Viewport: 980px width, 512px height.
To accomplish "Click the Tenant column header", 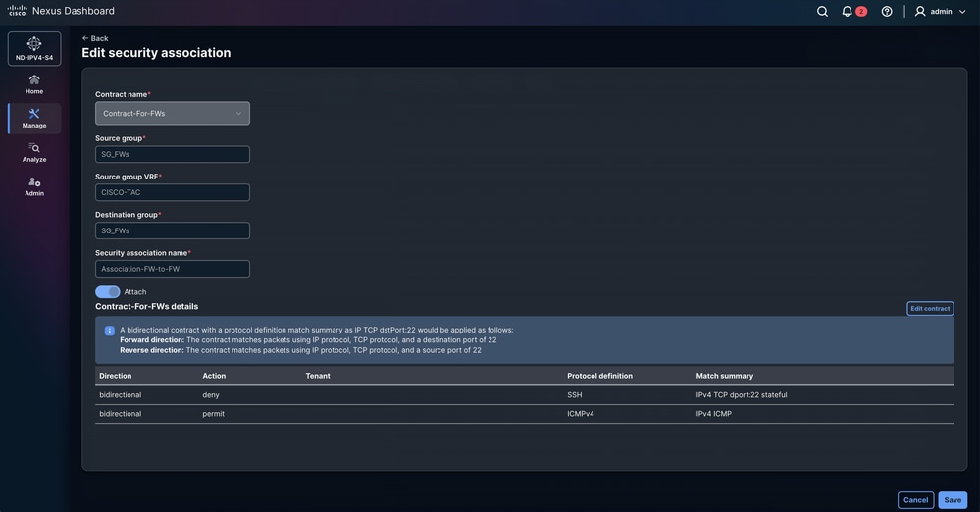I will pyautogui.click(x=318, y=376).
